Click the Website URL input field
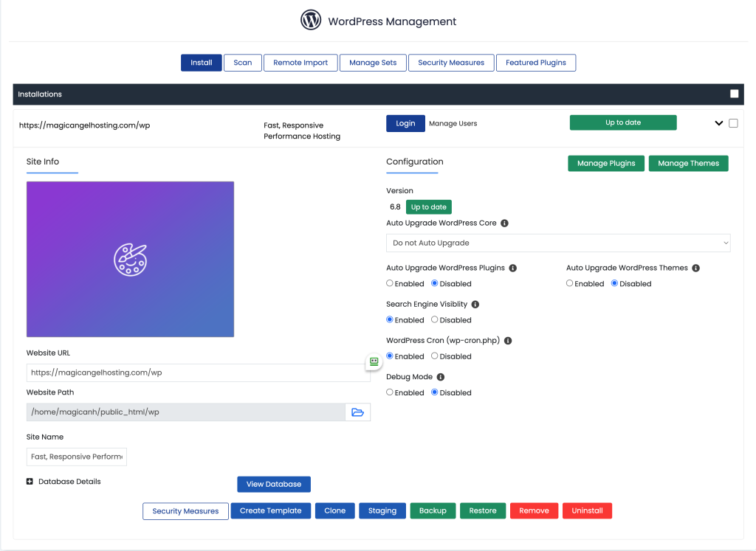Screen dimensions: 756x551 pyautogui.click(x=198, y=372)
